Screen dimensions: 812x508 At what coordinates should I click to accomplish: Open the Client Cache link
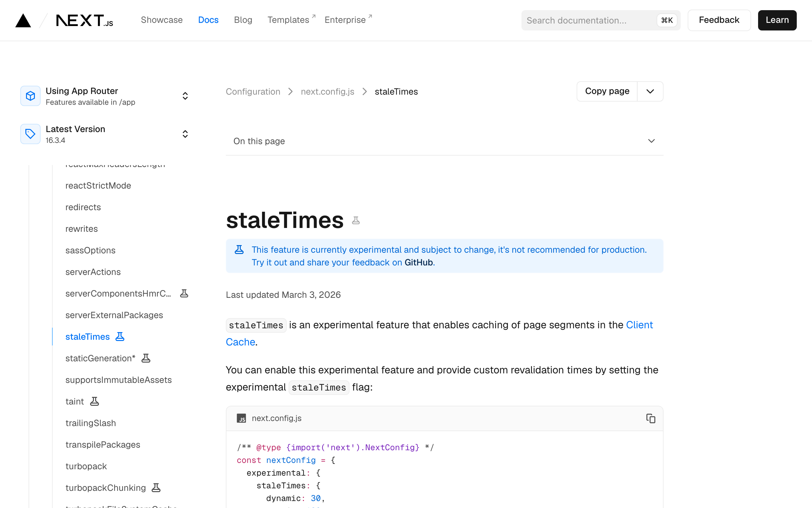(x=639, y=325)
